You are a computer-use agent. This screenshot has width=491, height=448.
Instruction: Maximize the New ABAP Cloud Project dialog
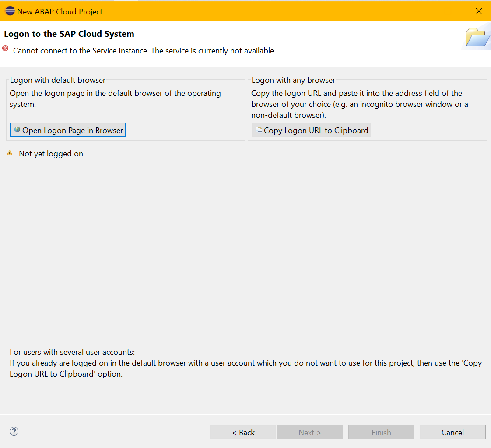coord(448,11)
